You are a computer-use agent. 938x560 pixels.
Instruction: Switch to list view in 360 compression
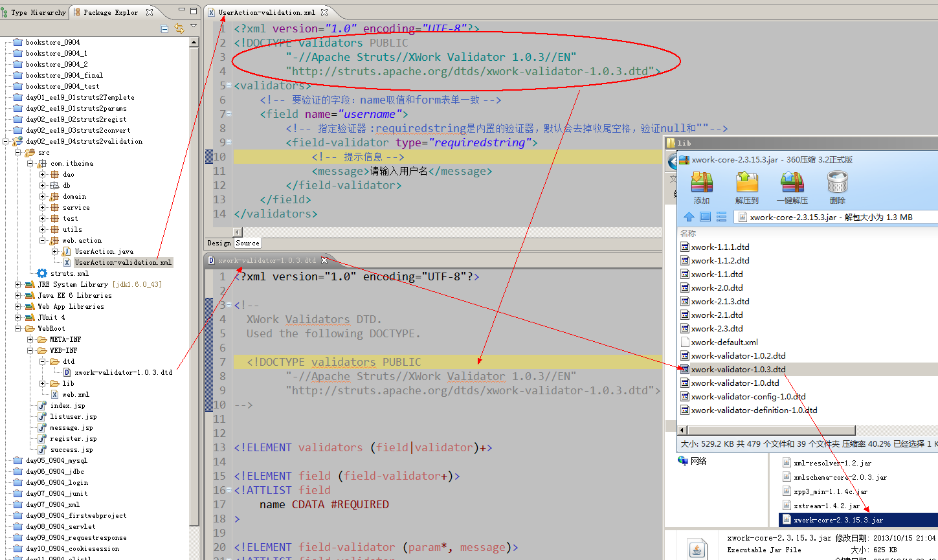pyautogui.click(x=721, y=217)
